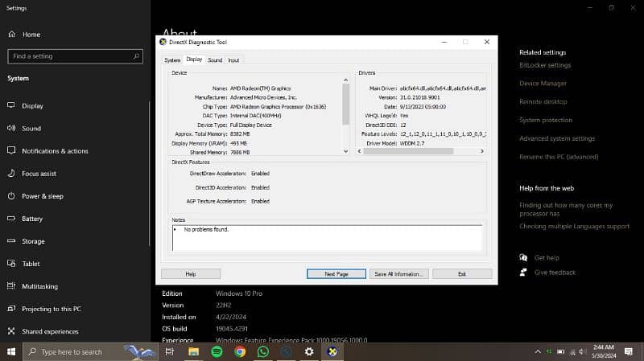Open the BitLocker settings link
The width and height of the screenshot is (644, 361).
pyautogui.click(x=545, y=65)
